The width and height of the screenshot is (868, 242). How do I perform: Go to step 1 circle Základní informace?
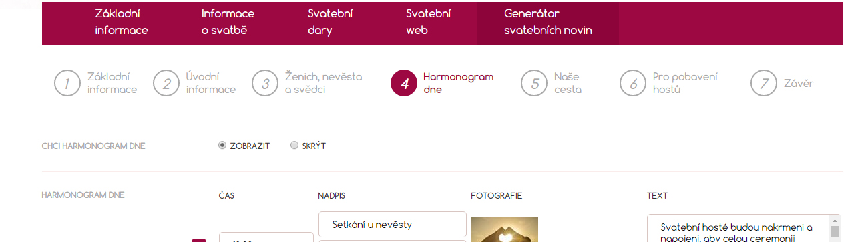click(67, 83)
